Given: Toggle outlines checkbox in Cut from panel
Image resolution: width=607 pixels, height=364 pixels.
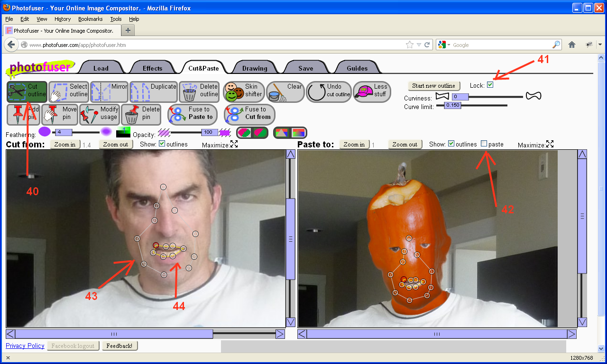Looking at the screenshot, I should click(x=162, y=144).
